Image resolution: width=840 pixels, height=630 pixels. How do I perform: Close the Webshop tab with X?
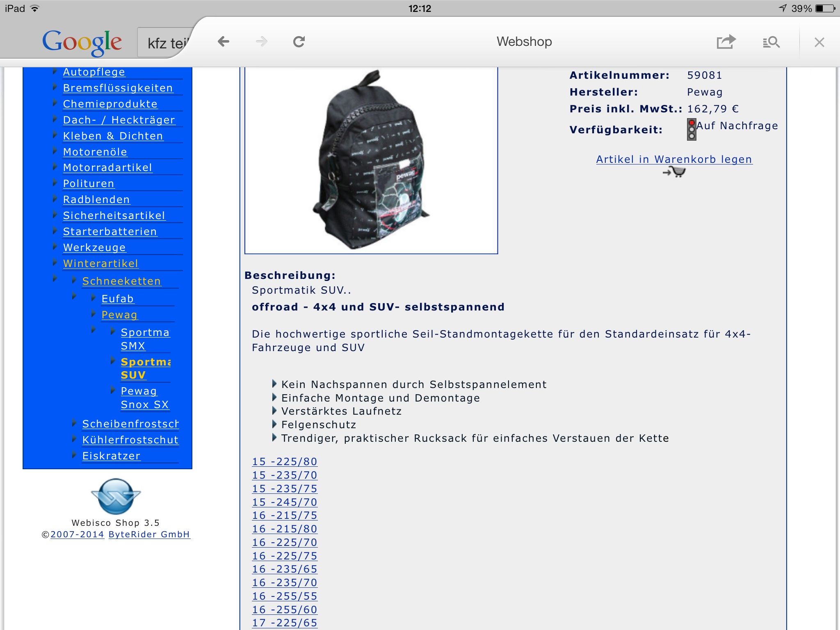pos(819,42)
